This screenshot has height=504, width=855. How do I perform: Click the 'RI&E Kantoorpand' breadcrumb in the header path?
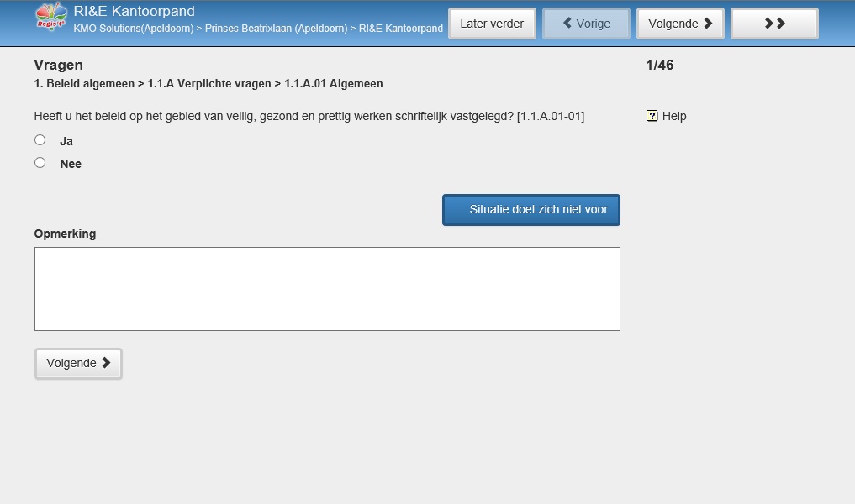pyautogui.click(x=400, y=29)
